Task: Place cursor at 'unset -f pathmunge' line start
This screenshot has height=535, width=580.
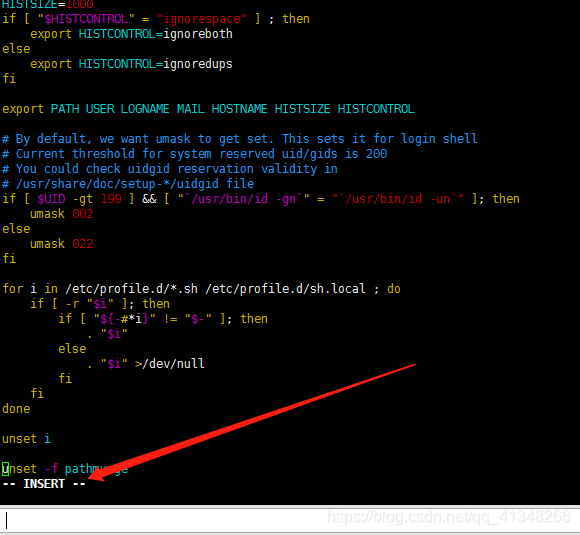Action: [5, 469]
